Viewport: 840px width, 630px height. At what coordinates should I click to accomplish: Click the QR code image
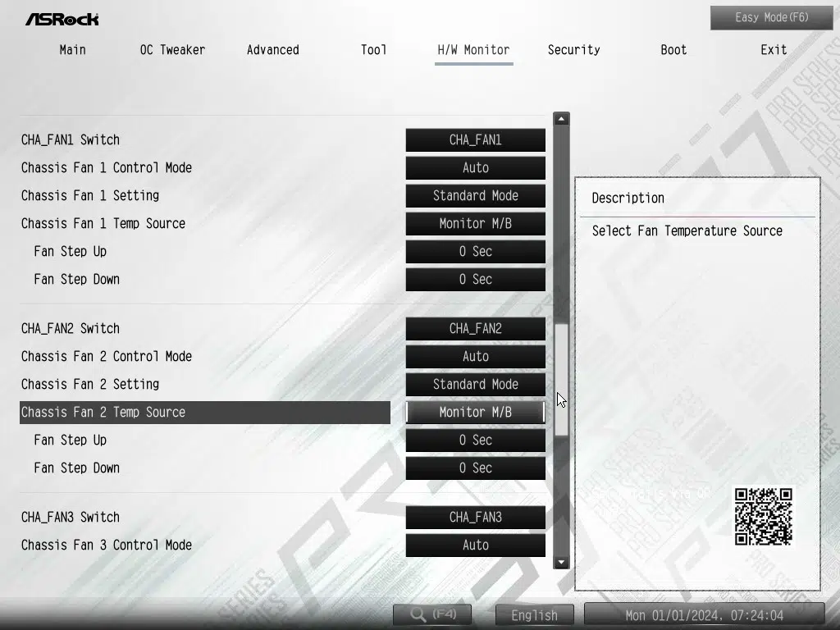[x=763, y=516]
